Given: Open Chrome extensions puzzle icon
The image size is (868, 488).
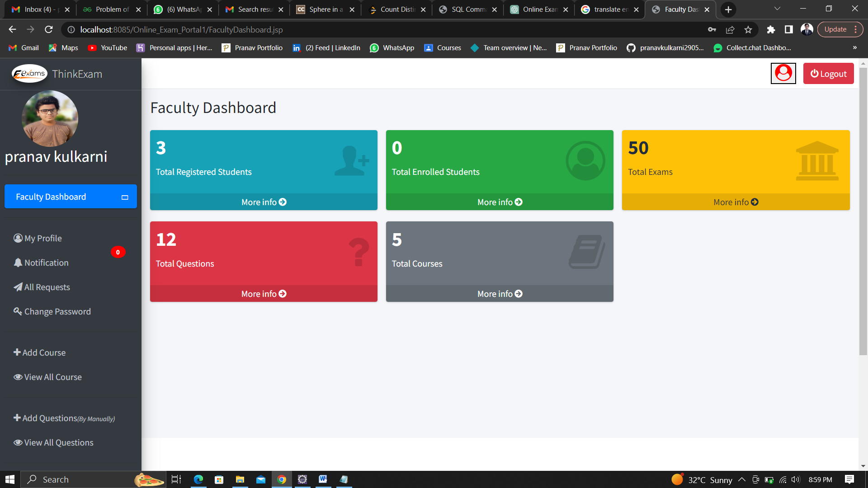Looking at the screenshot, I should 771,30.
